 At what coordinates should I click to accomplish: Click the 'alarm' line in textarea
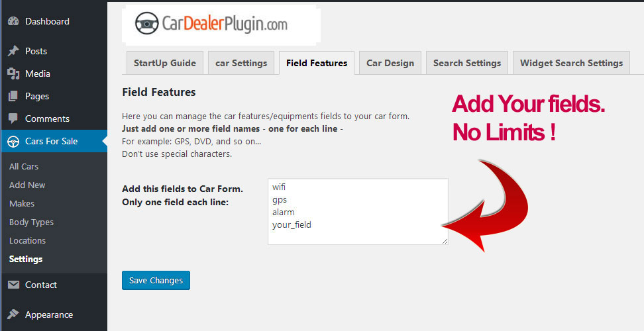pos(284,212)
